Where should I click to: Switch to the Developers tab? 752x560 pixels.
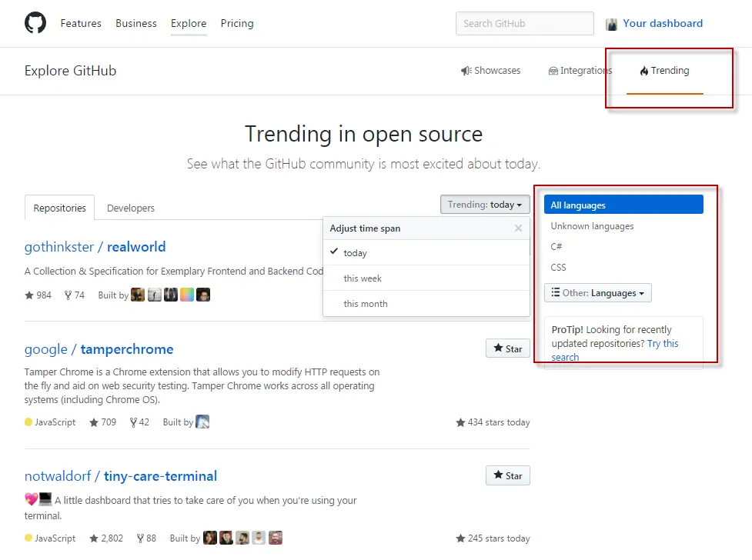[130, 208]
